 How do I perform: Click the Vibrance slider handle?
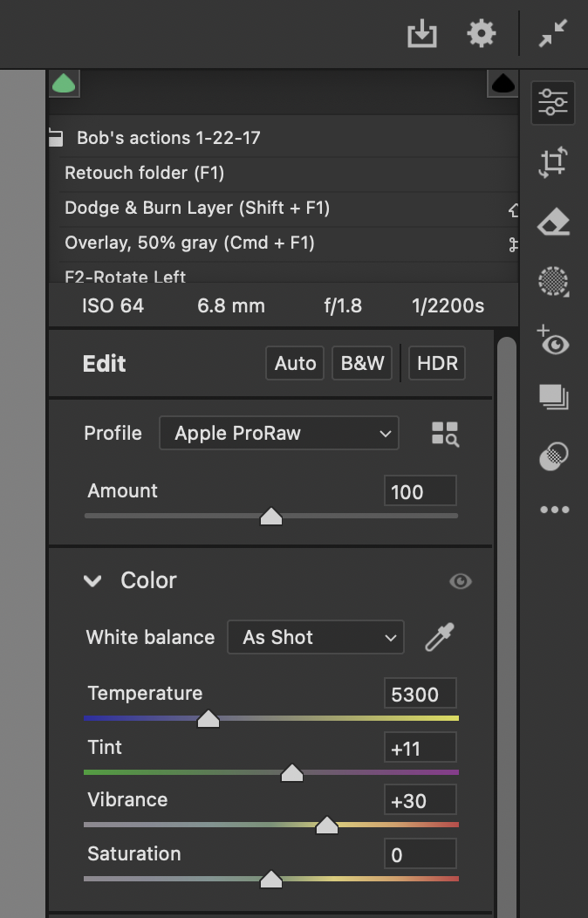(x=327, y=826)
